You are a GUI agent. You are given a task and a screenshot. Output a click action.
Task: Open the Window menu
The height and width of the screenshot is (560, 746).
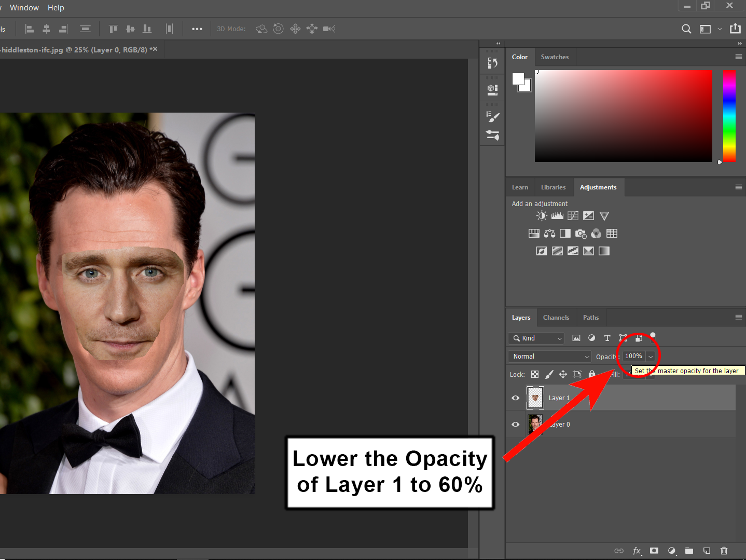click(x=24, y=7)
